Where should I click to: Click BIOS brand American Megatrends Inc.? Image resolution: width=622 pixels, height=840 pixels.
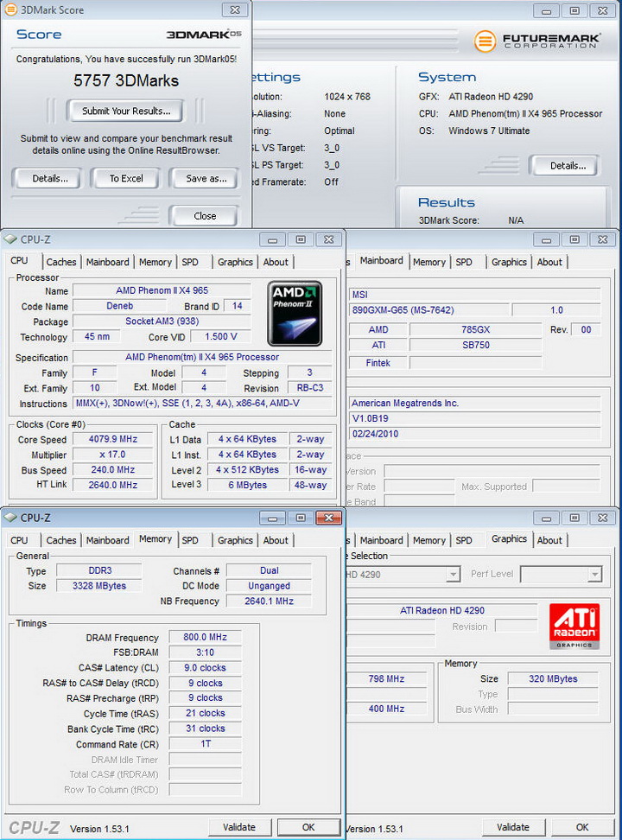coord(475,403)
